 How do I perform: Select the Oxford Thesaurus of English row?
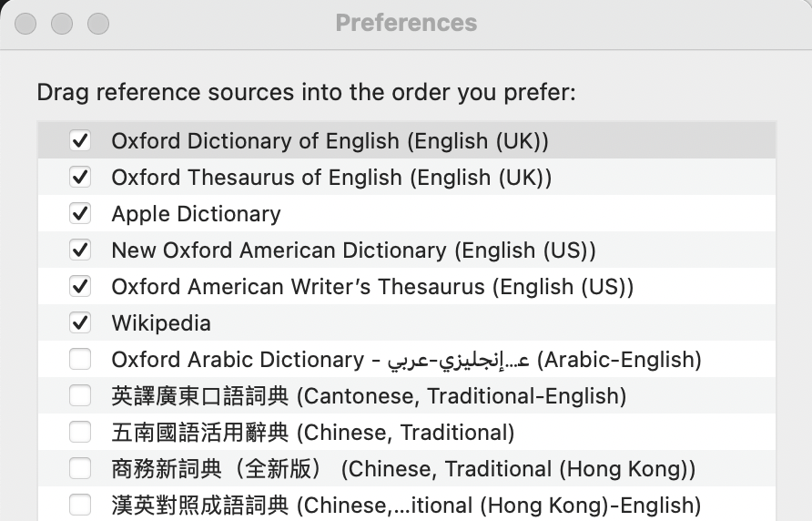tap(331, 178)
